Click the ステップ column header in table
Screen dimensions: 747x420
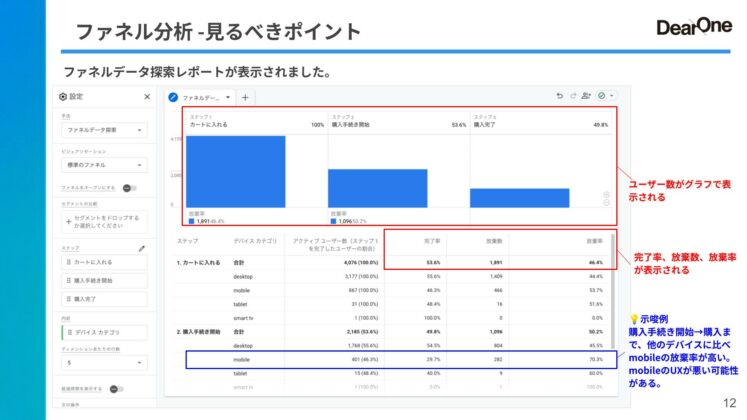tap(187, 241)
